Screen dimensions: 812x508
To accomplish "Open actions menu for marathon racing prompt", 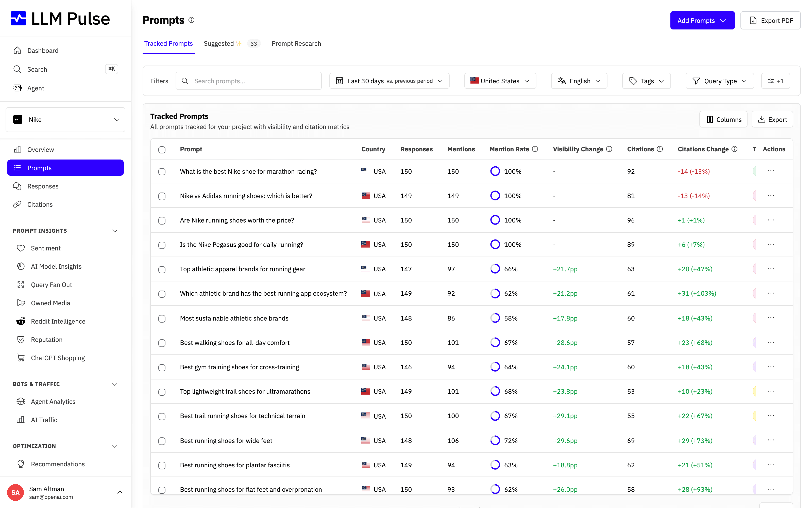I will [x=771, y=171].
